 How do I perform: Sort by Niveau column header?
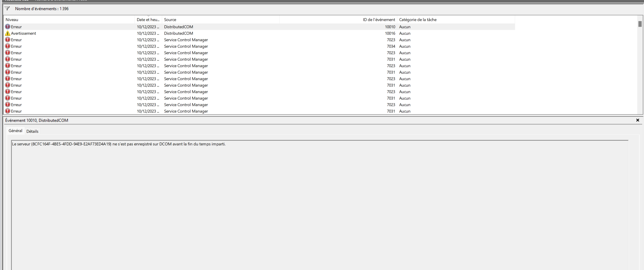click(12, 20)
